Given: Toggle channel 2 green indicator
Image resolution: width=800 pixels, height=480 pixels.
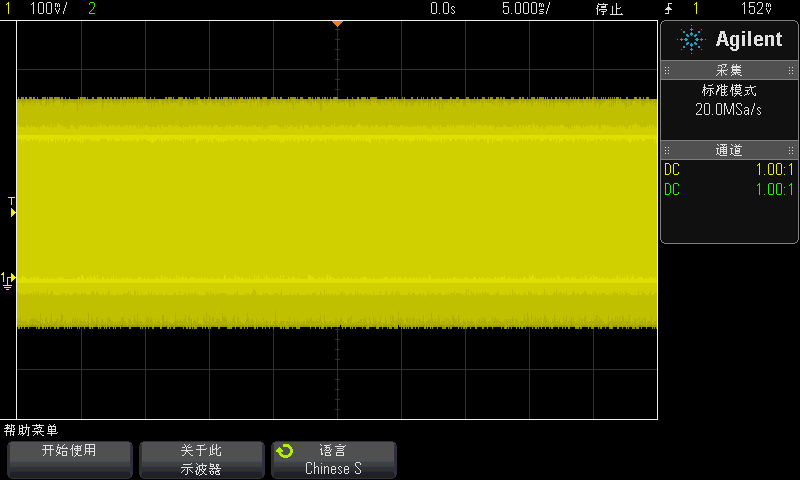Looking at the screenshot, I should (92, 9).
